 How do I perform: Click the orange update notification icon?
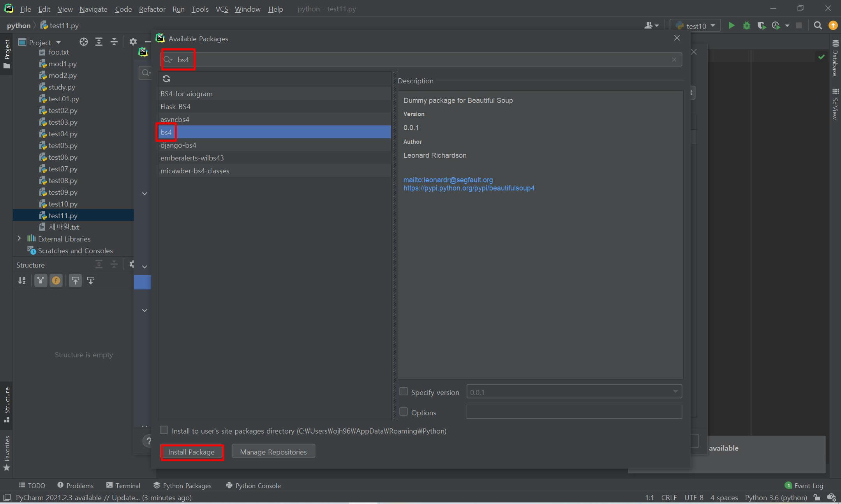833,26
